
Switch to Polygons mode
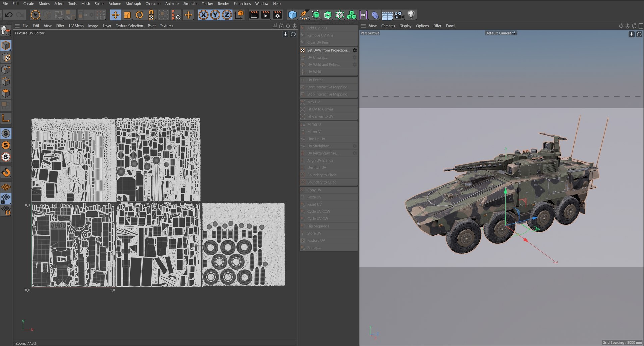[x=6, y=93]
